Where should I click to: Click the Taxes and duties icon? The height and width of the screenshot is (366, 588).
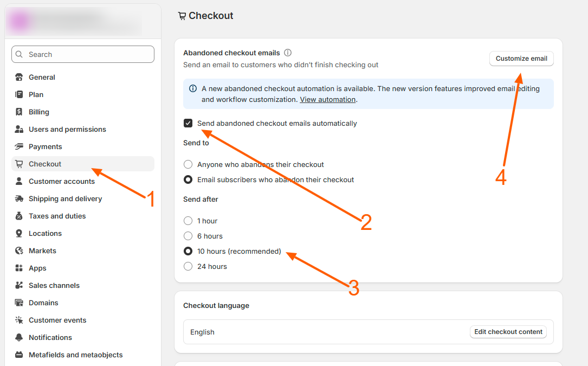19,216
